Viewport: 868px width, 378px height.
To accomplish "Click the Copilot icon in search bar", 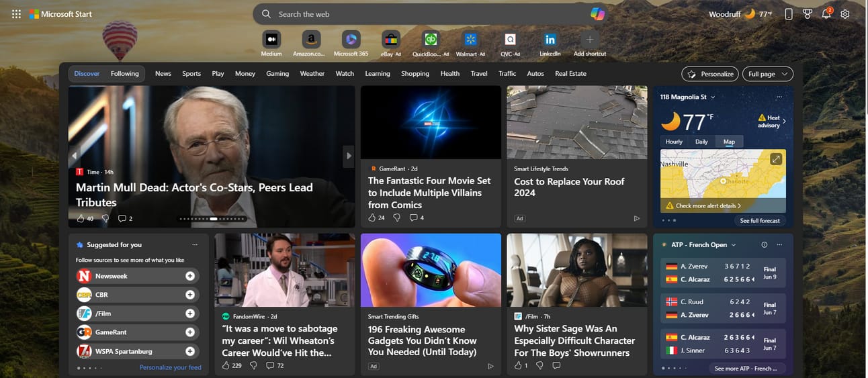I will pos(597,14).
